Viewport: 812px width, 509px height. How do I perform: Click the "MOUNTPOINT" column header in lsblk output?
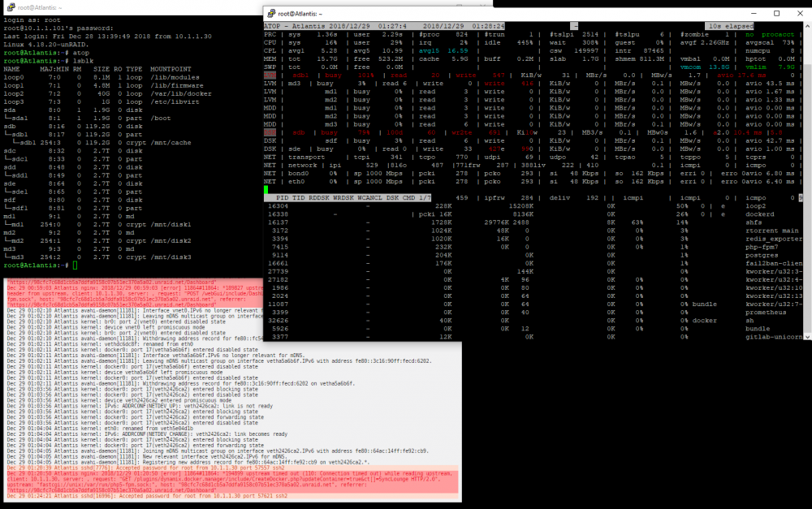(x=171, y=69)
